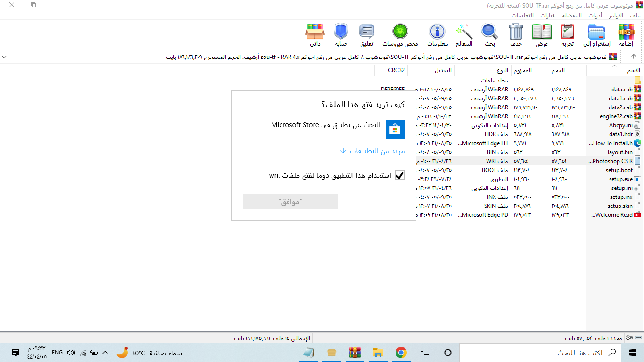Show hidden tray icons chevron

point(105,353)
